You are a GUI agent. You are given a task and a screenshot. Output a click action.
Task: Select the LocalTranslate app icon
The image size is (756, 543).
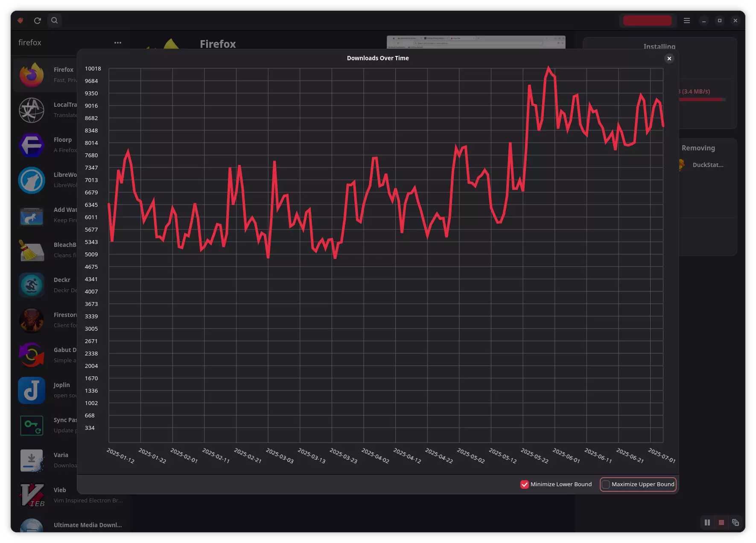[x=32, y=110]
